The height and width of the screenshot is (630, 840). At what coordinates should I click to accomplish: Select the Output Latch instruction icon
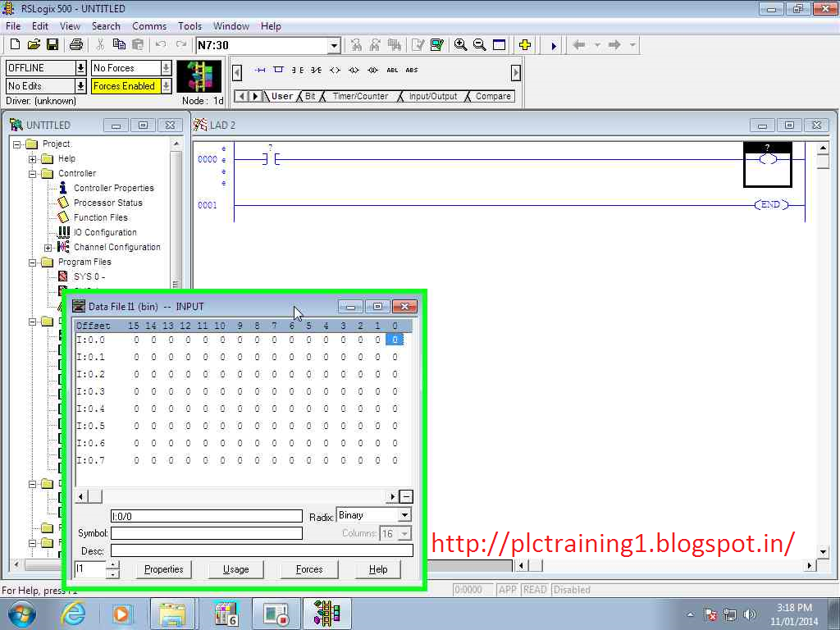point(354,70)
